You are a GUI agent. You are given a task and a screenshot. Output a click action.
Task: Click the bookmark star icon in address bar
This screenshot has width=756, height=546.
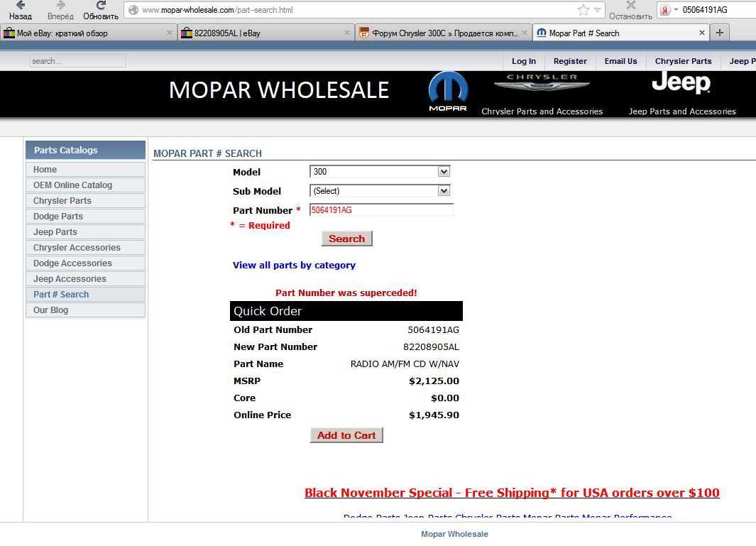[x=584, y=10]
